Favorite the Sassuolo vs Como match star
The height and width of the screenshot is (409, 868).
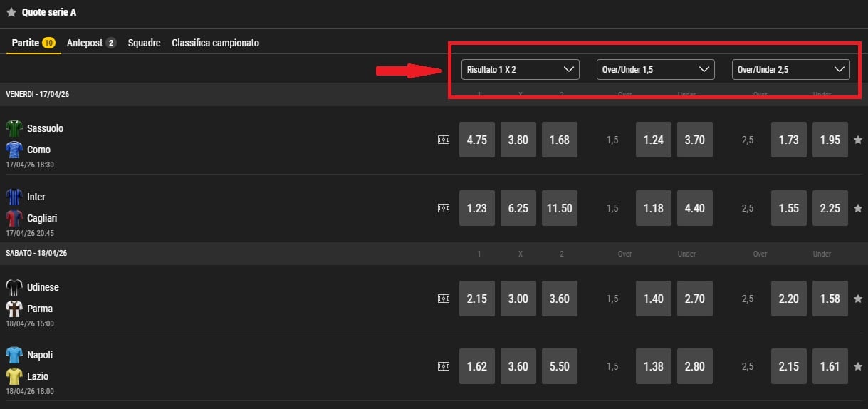pos(858,140)
